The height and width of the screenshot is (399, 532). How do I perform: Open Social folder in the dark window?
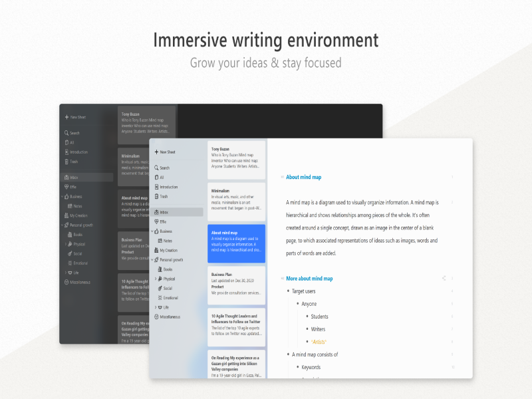[x=75, y=253]
